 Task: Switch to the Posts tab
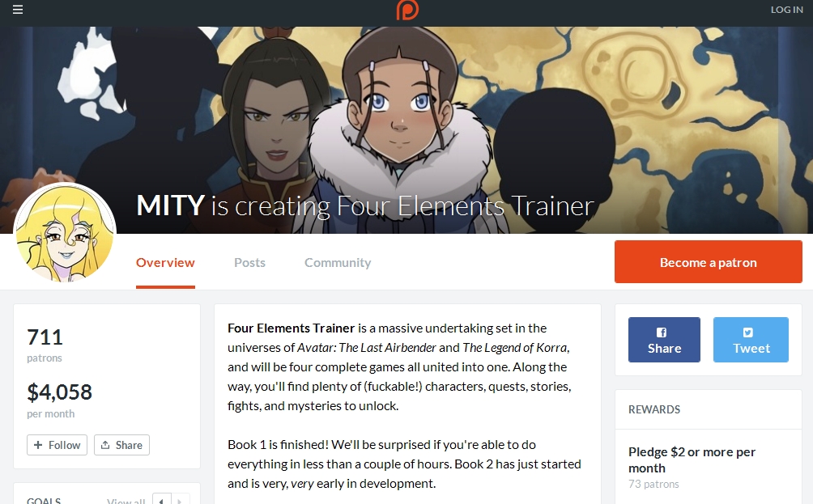coord(249,263)
